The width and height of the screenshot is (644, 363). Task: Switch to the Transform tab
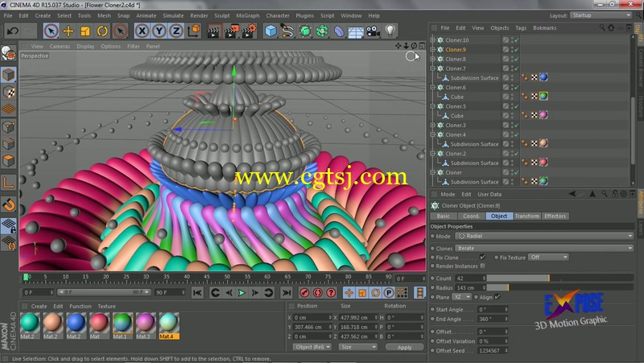pos(527,216)
